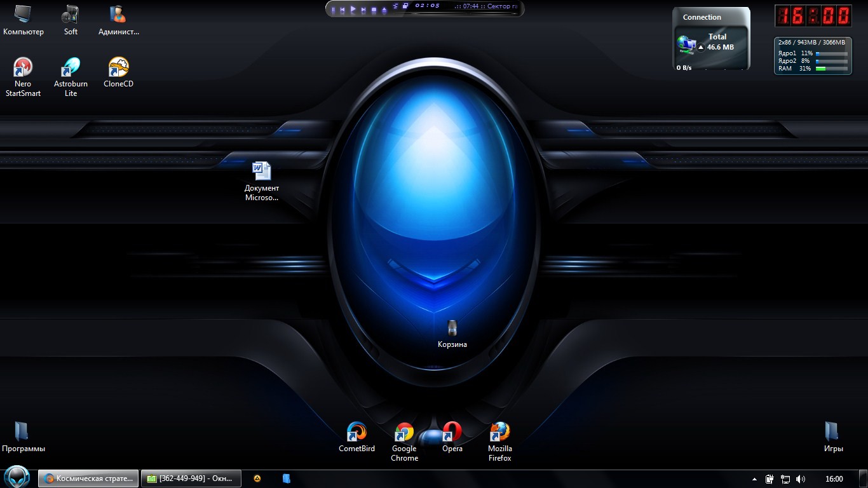Click the Ядро2 8% usage bar
The height and width of the screenshot is (488, 868).
(x=831, y=61)
